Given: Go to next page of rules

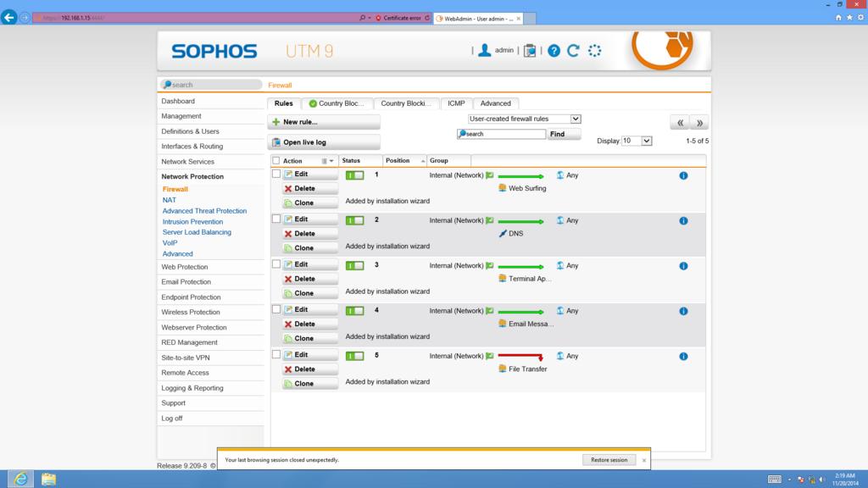Looking at the screenshot, I should coord(699,122).
